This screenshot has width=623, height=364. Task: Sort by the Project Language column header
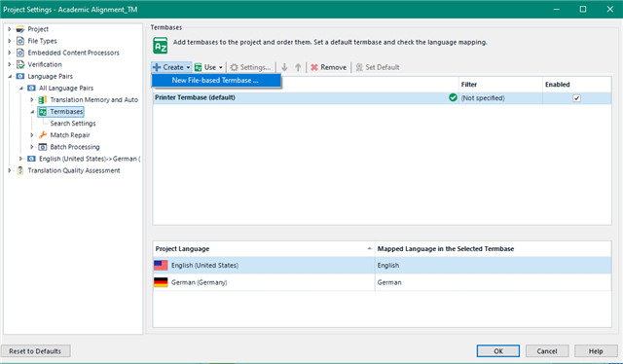coord(264,249)
